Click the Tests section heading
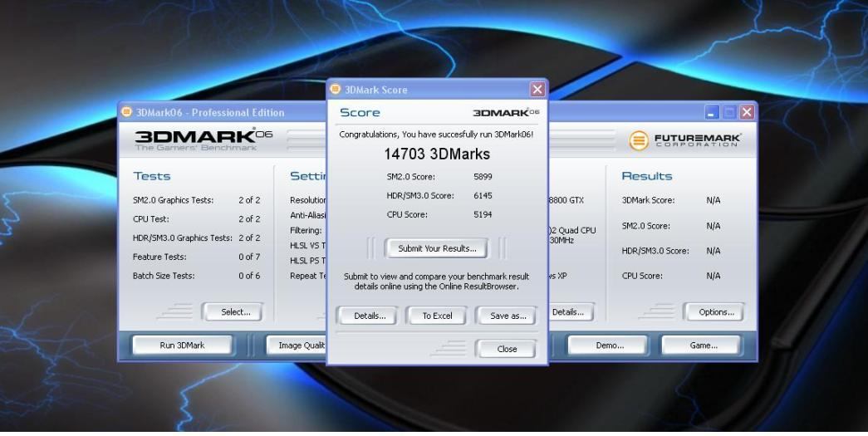868x436 pixels. coord(152,176)
